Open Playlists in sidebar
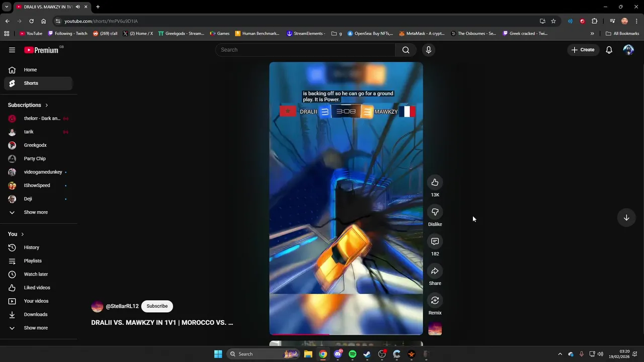644x362 pixels. pyautogui.click(x=38, y=261)
